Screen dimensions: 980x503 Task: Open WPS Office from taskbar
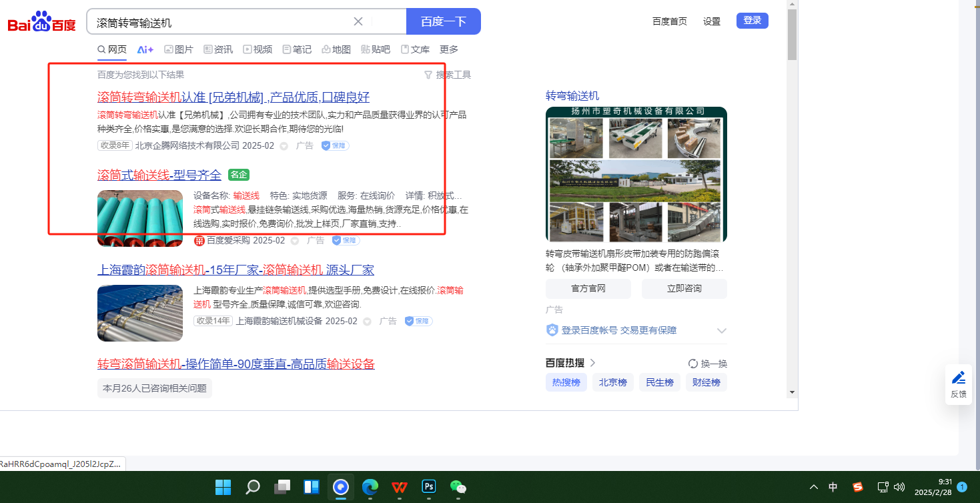(400, 487)
